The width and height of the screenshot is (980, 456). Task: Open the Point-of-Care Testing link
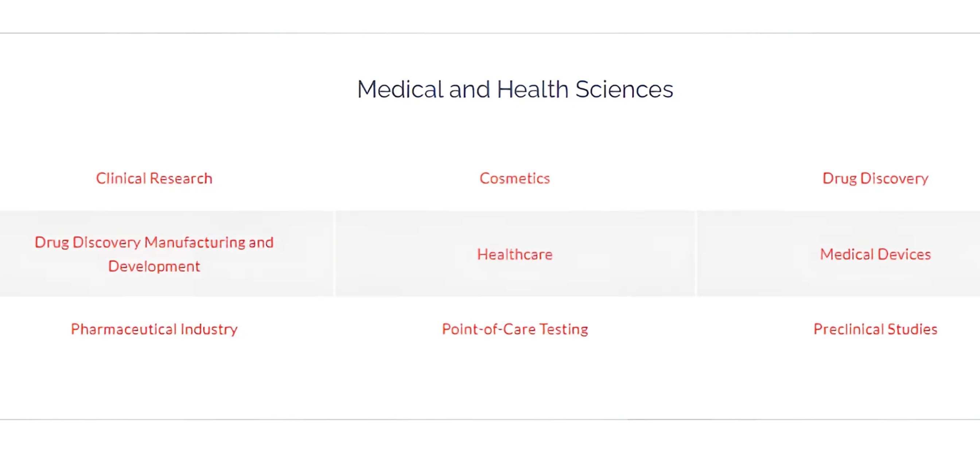tap(515, 329)
